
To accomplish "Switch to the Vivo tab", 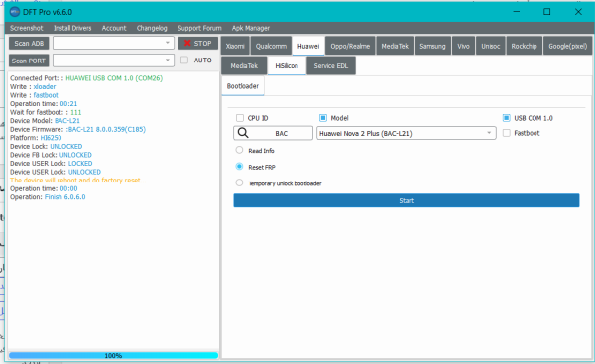I will [x=463, y=46].
